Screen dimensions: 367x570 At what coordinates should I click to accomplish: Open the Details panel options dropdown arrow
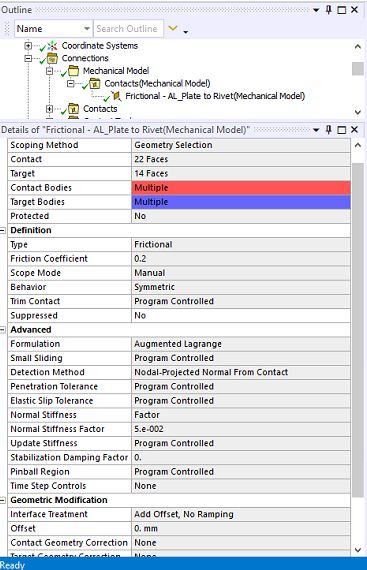point(316,130)
